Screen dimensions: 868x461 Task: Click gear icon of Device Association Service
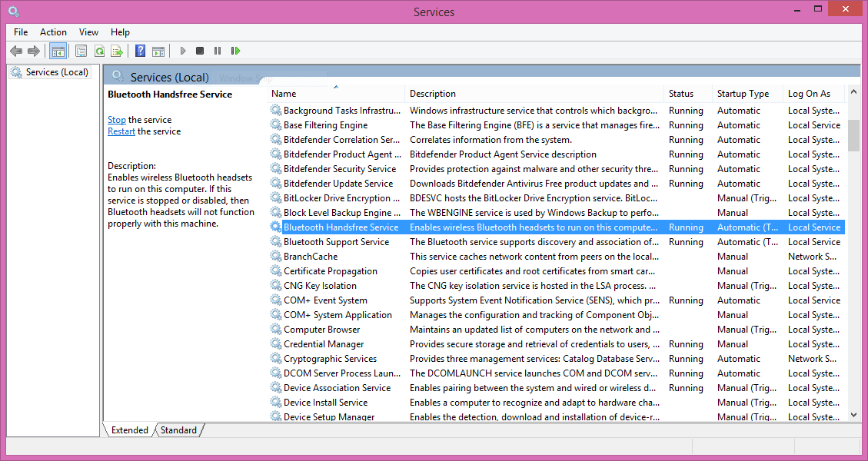coord(275,388)
